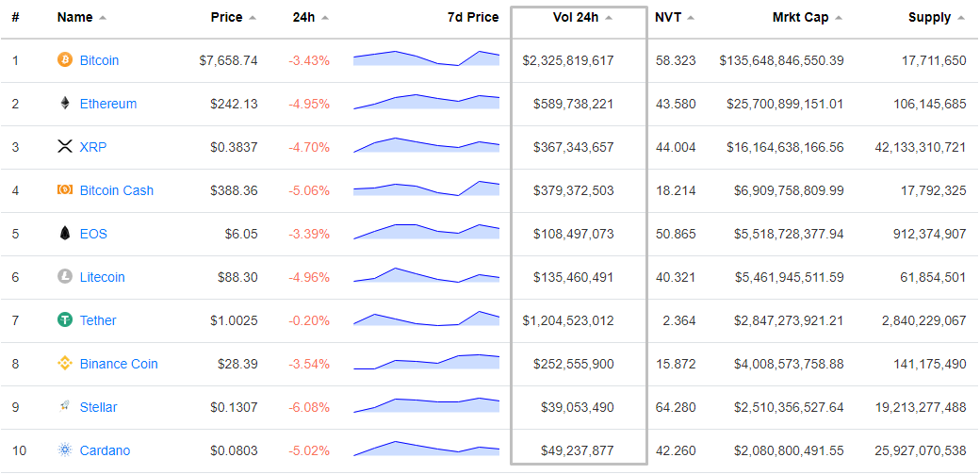Click the Binance Coin logo icon
This screenshot has height=474, width=980.
click(x=65, y=364)
